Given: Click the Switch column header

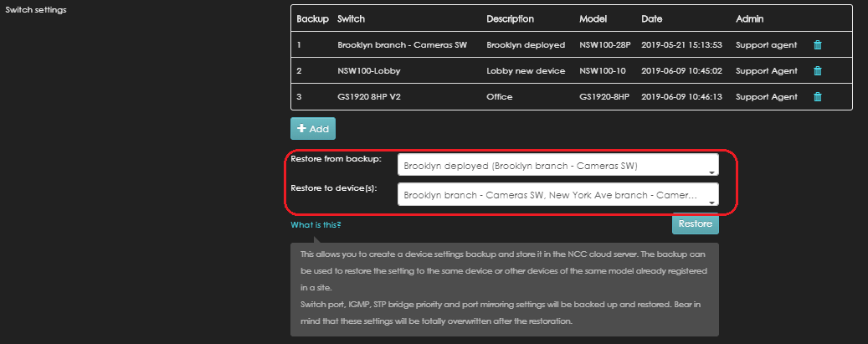Looking at the screenshot, I should (351, 19).
